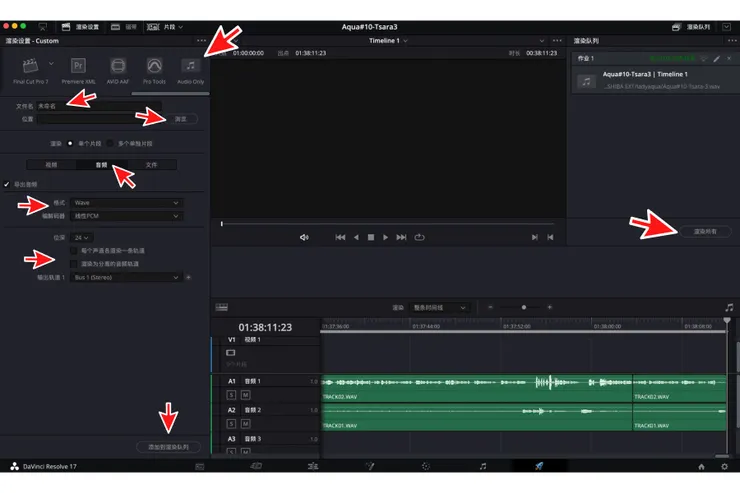Open the Timeline 1 dropdown above the viewer
Viewport: 740px width, 493px height.
click(388, 41)
